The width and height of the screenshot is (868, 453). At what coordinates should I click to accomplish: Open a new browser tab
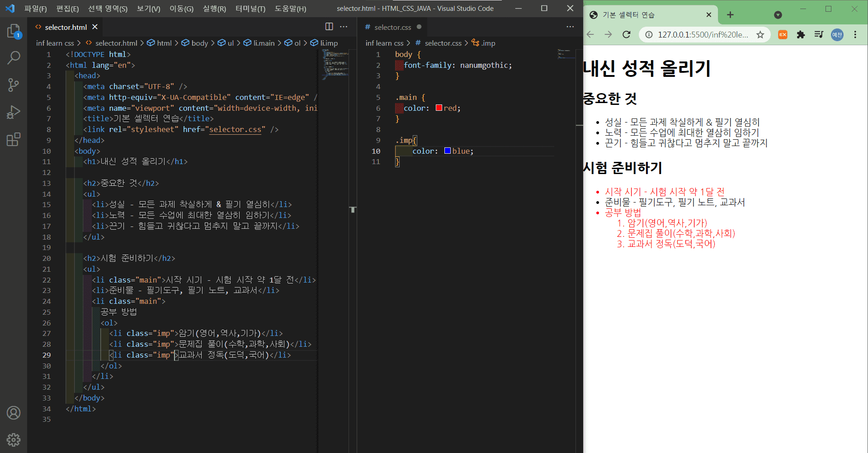730,15
